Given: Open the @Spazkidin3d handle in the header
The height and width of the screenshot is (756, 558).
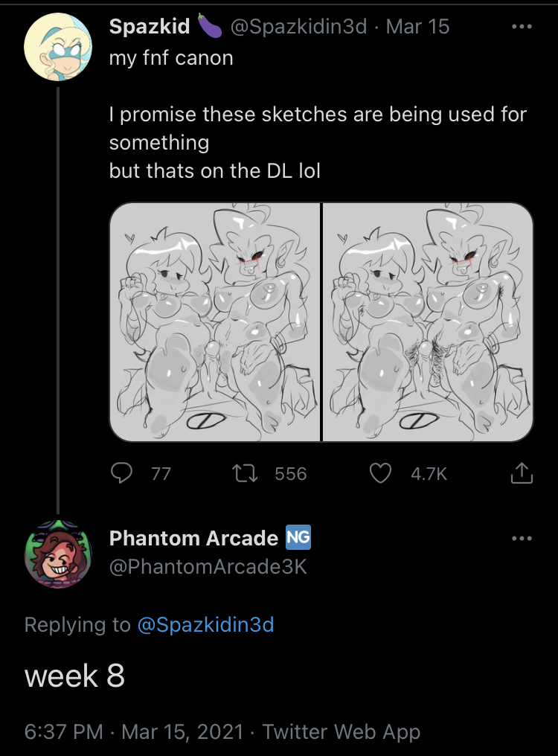Looking at the screenshot, I should (299, 27).
